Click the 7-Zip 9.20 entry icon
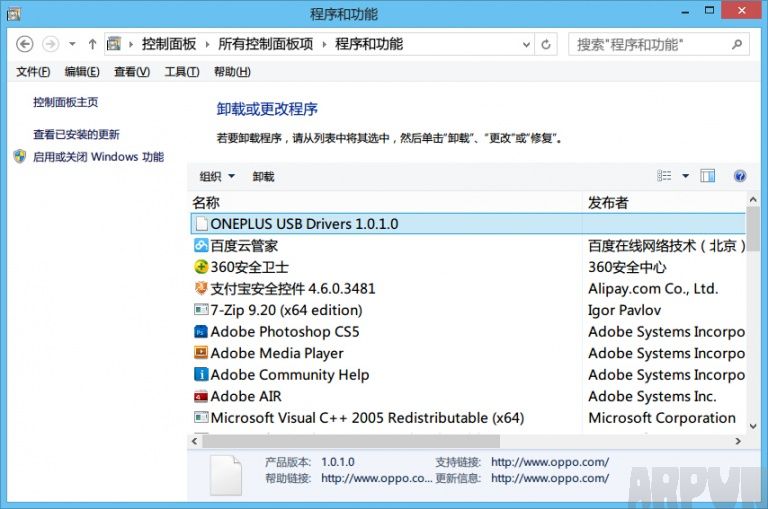The width and height of the screenshot is (768, 509). (x=200, y=311)
